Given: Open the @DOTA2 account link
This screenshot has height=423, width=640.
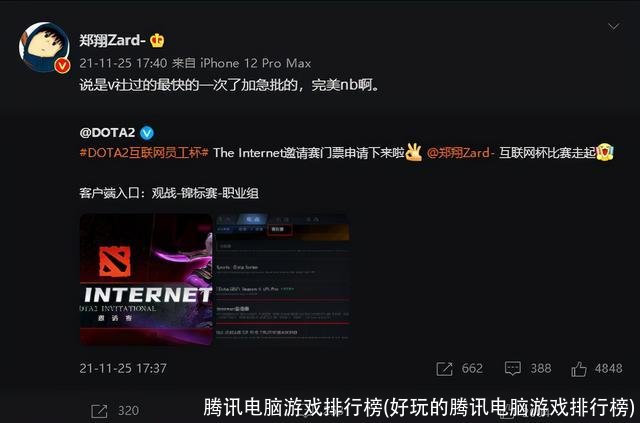Looking at the screenshot, I should 107,133.
